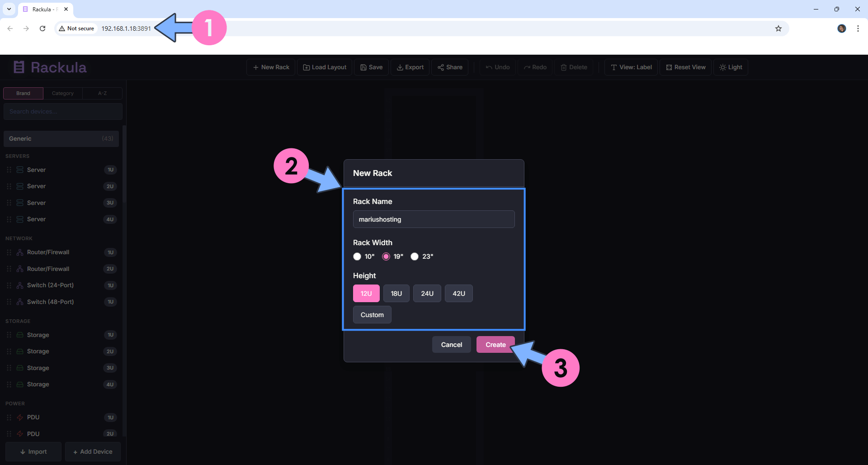The image size is (868, 465).
Task: Set rack height to 42U
Action: point(458,294)
